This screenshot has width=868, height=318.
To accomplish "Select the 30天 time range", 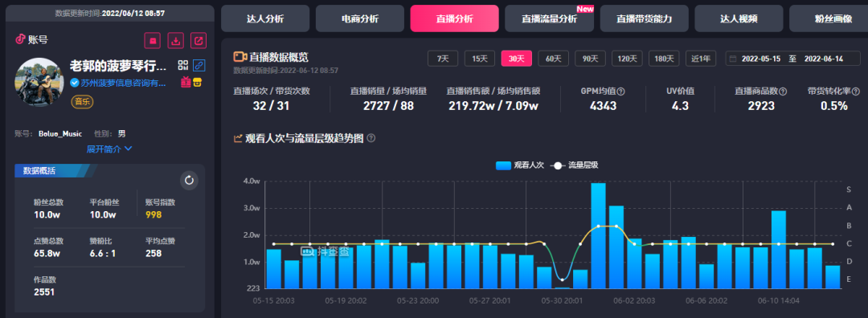I will click(517, 59).
